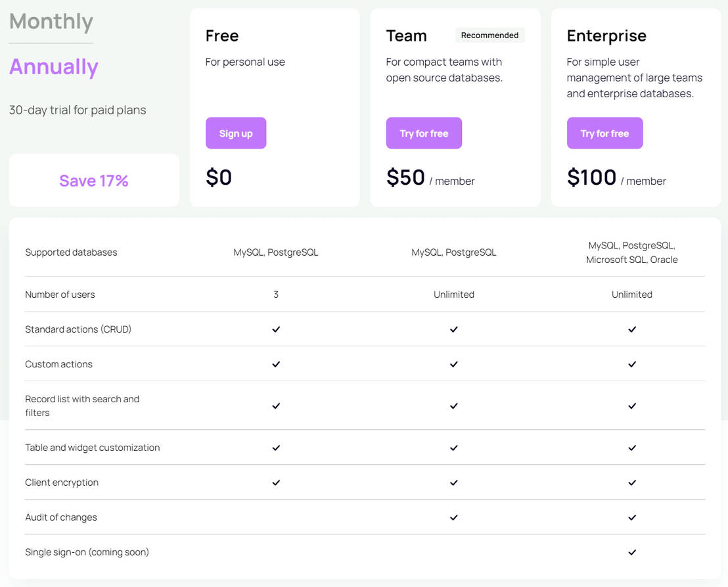The width and height of the screenshot is (728, 587).
Task: Open the Enterprise plan column header
Action: (606, 35)
